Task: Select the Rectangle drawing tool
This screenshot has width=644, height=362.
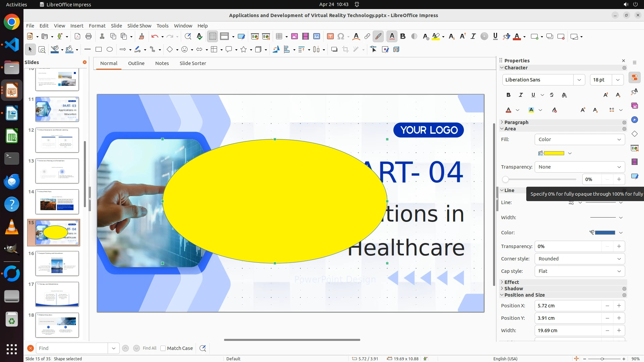Action: pyautogui.click(x=99, y=50)
